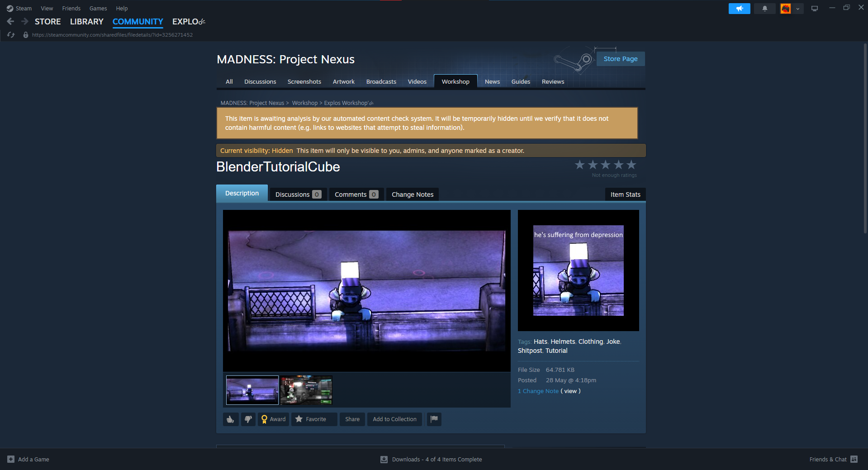Screen dimensions: 868x470
Task: Expand the account dropdown chevron
Action: pyautogui.click(x=798, y=9)
